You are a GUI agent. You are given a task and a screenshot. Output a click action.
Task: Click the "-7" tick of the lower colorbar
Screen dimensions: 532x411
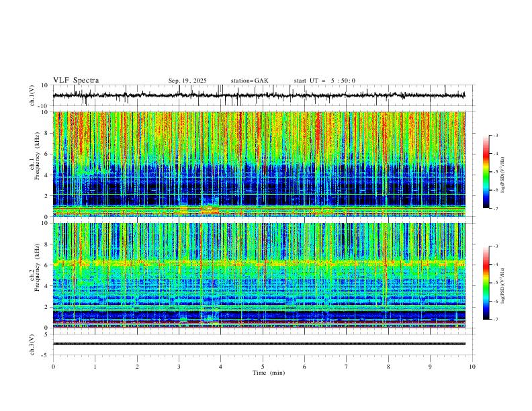pos(495,320)
